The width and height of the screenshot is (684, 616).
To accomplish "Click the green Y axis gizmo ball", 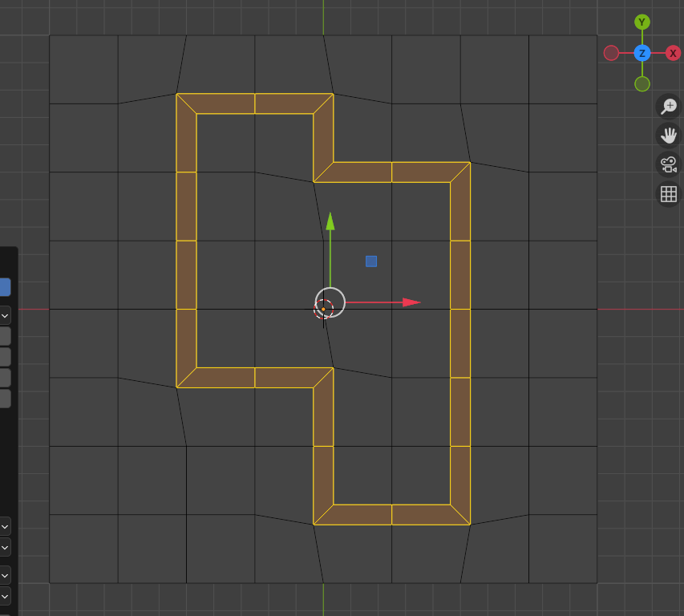I will point(642,22).
